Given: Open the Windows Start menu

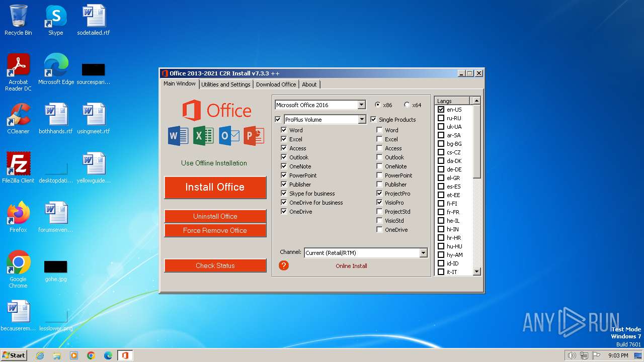Looking at the screenshot, I should 14,355.
